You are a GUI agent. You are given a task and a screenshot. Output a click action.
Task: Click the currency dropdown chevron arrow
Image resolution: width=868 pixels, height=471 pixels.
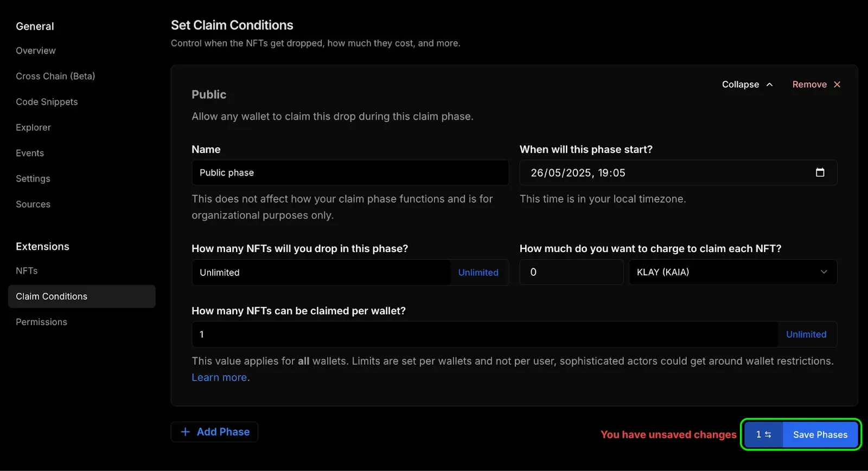click(824, 272)
